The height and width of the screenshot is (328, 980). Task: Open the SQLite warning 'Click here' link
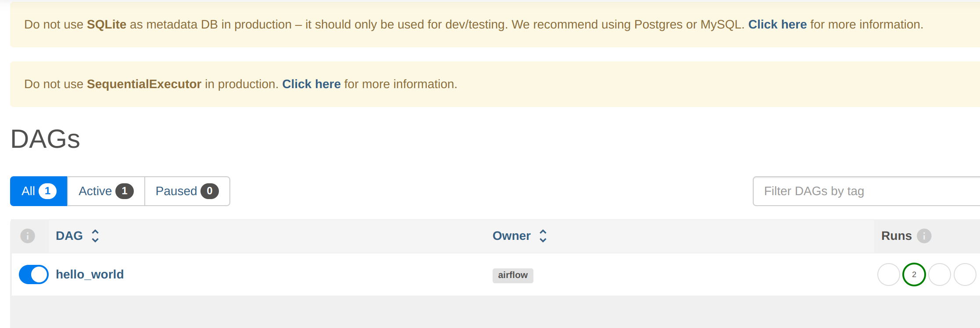point(777,25)
